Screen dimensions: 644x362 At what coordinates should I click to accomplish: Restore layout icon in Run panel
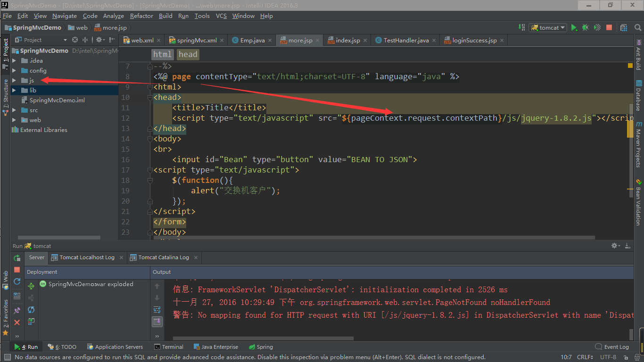coord(17,296)
